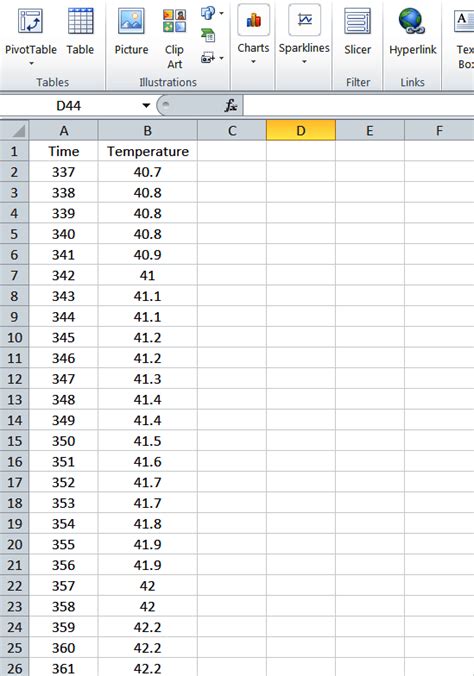Click the Select All corner triangle
The image size is (474, 676).
[15, 130]
